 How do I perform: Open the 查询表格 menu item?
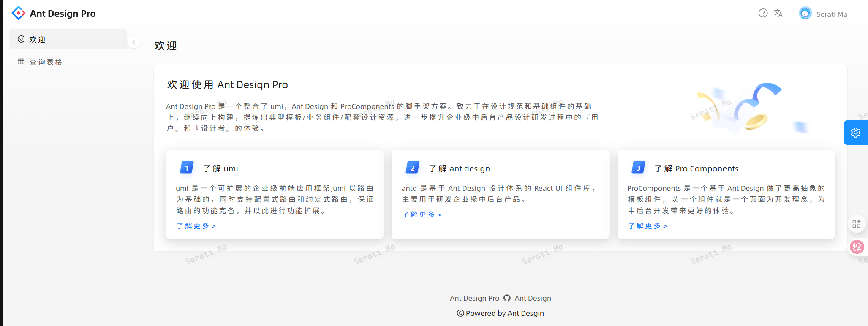[x=68, y=62]
